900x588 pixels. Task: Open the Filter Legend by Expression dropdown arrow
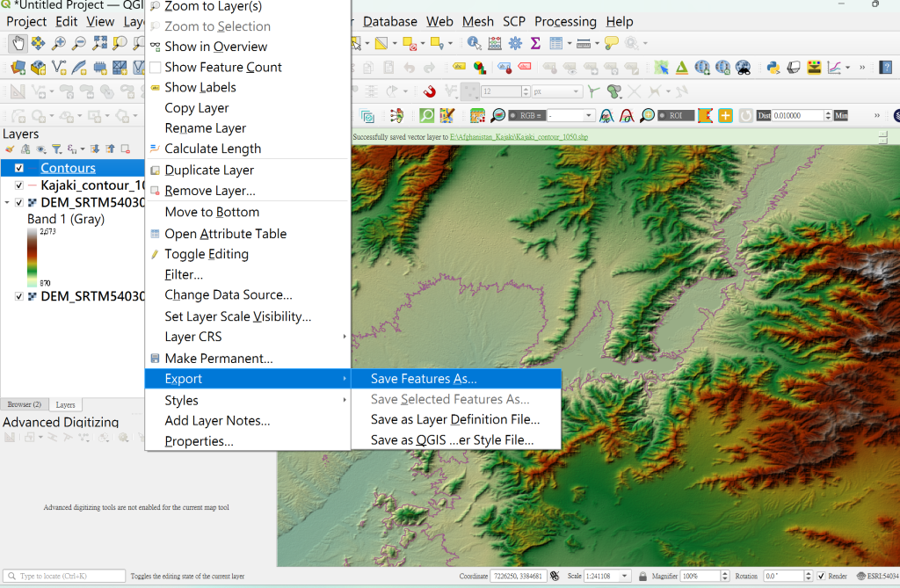(82, 149)
